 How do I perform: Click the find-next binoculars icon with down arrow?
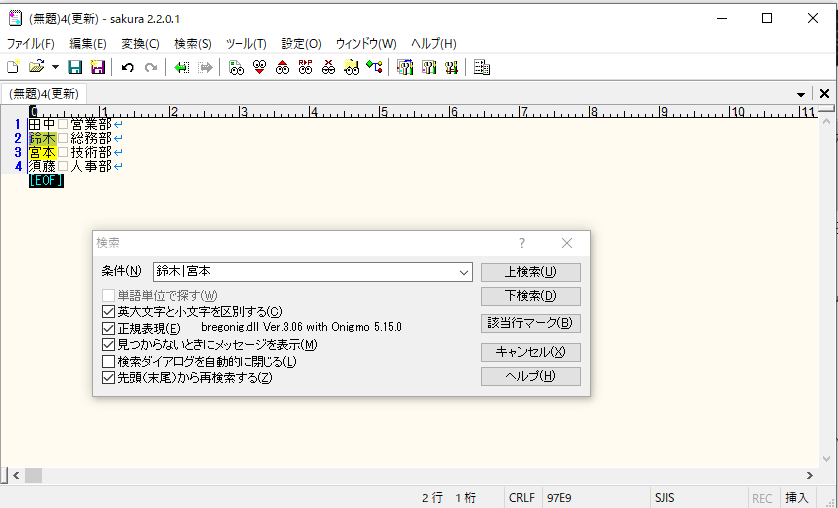[259, 67]
